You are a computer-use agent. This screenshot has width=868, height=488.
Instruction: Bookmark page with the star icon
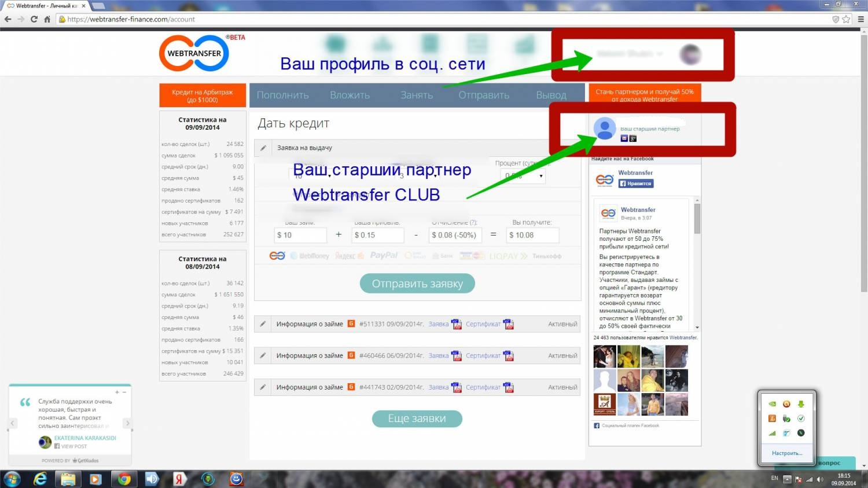point(846,19)
